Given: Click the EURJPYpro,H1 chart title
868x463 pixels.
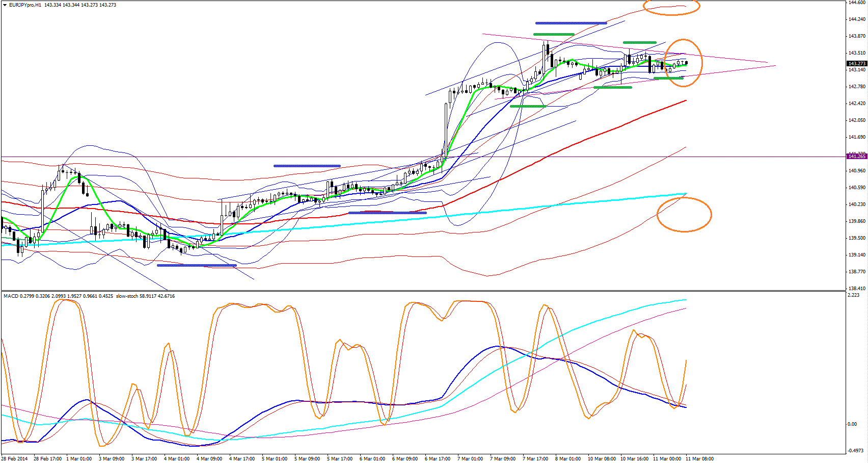Looking at the screenshot, I should (25, 5).
